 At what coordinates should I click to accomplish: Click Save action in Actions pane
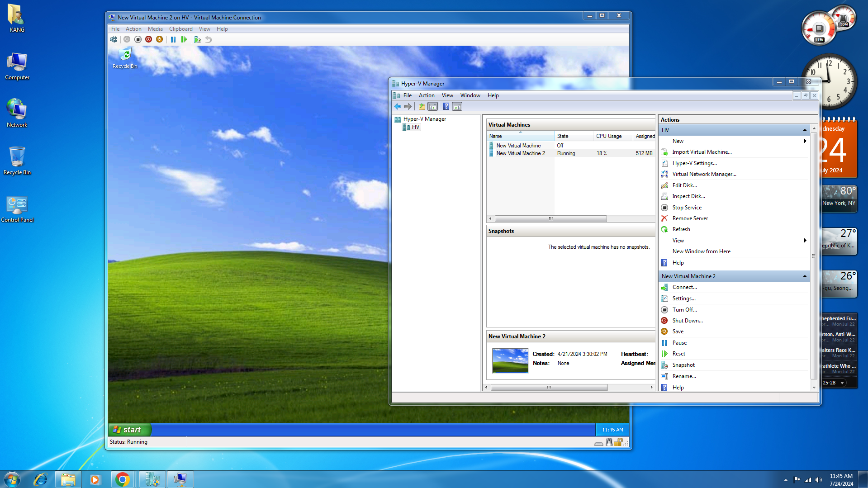coord(678,332)
